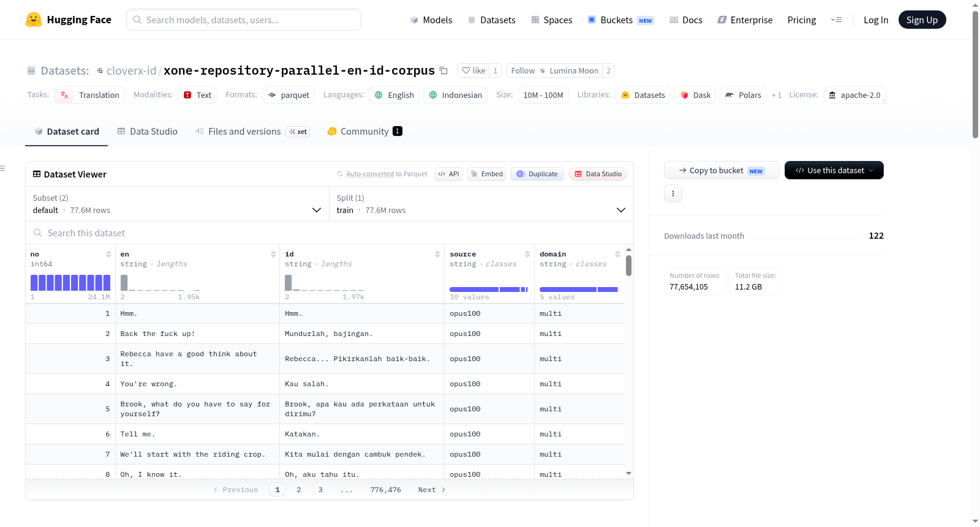
Task: Click the Copy to bucket button
Action: [722, 170]
